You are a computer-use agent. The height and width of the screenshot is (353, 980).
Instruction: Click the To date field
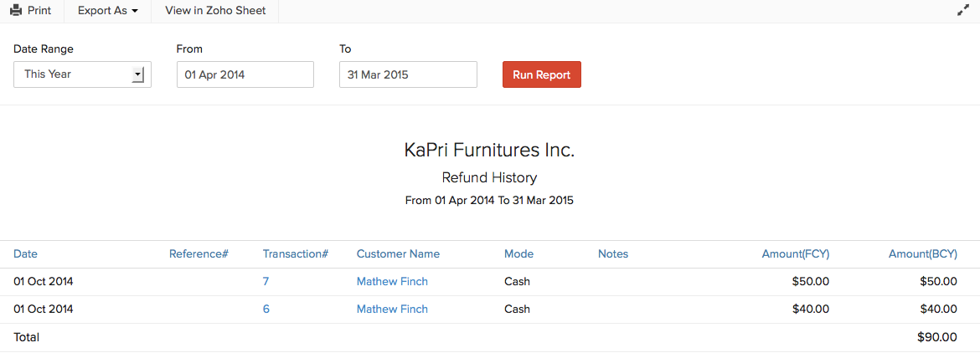pyautogui.click(x=408, y=74)
